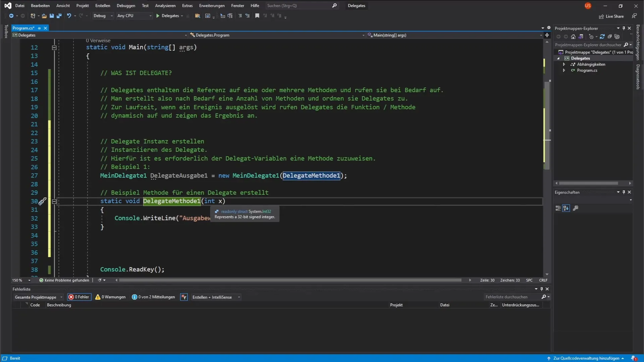
Task: Expand the Abhängigkeiten node
Action: (x=564, y=64)
